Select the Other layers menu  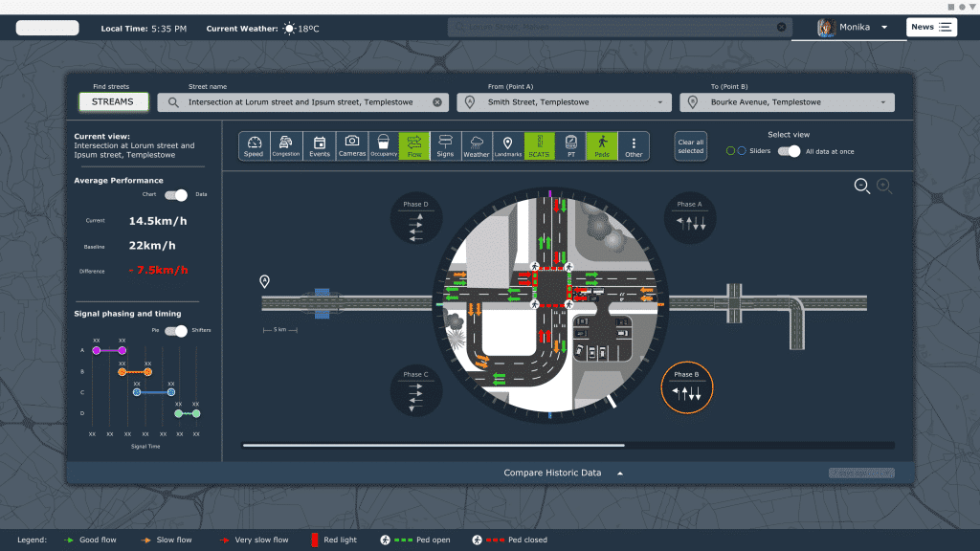[x=634, y=143]
